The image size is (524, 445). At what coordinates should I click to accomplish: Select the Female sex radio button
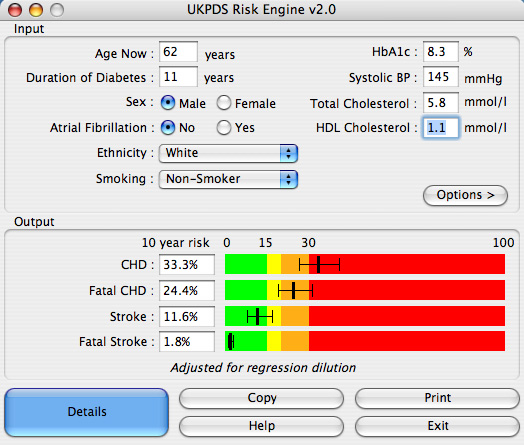pyautogui.click(x=224, y=103)
